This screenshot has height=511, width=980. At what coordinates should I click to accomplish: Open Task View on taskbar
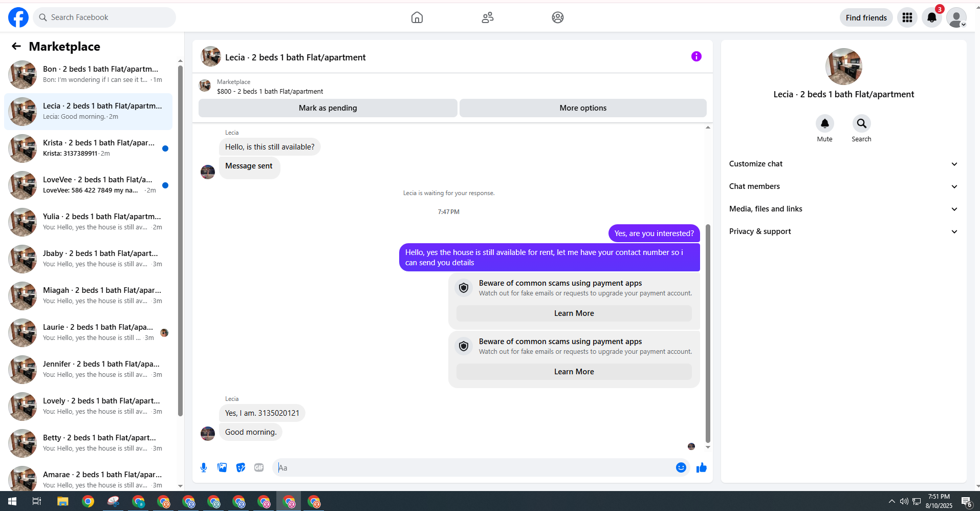click(x=37, y=501)
